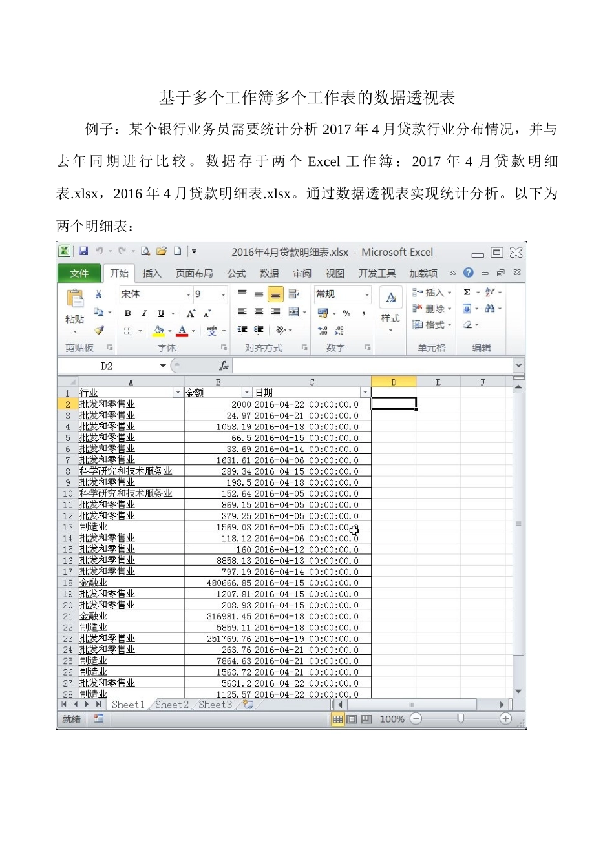Switch to Page Layout view in status bar

click(x=352, y=719)
